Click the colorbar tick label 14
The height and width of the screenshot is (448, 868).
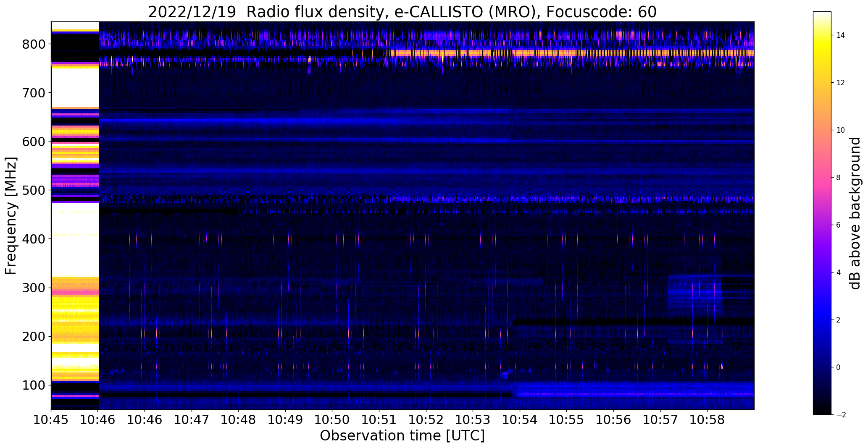841,35
